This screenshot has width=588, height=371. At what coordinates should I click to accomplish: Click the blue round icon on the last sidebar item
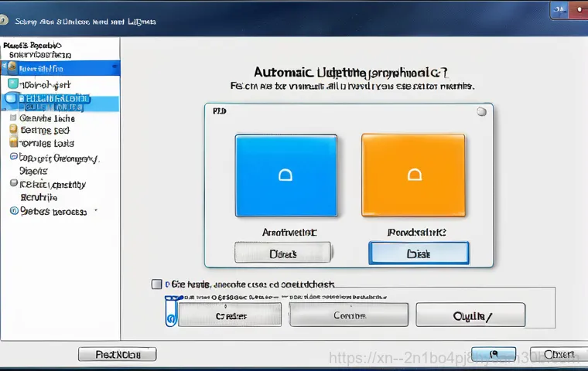(13, 210)
